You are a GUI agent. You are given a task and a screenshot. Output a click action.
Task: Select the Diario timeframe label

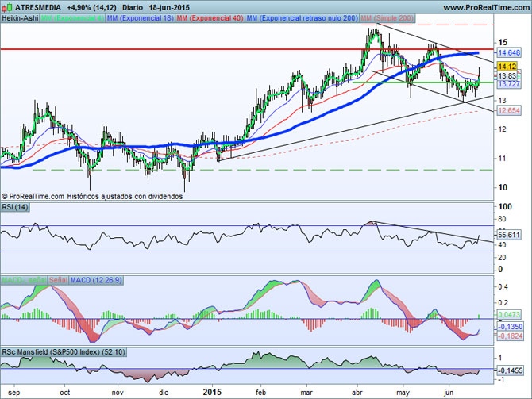133,7
